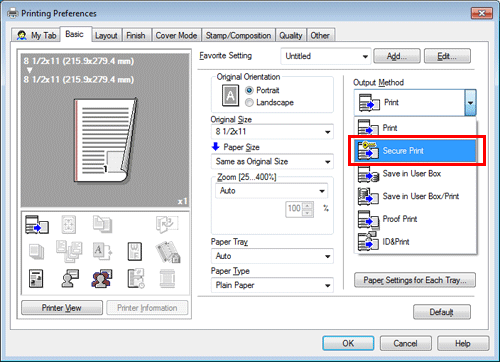This screenshot has height=362, width=500.
Task: Select Portrait orientation radio button
Action: [x=249, y=90]
